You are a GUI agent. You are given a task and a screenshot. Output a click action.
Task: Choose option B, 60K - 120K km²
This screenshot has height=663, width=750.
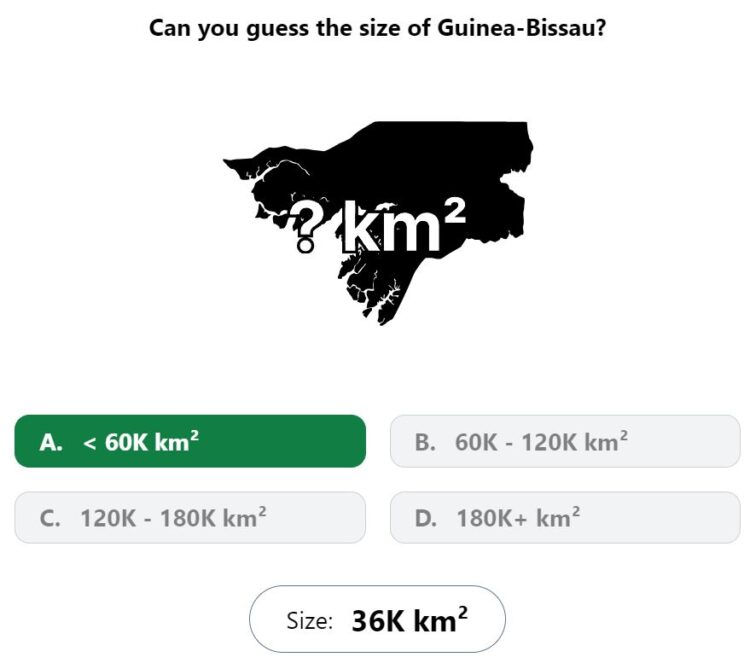coord(565,441)
